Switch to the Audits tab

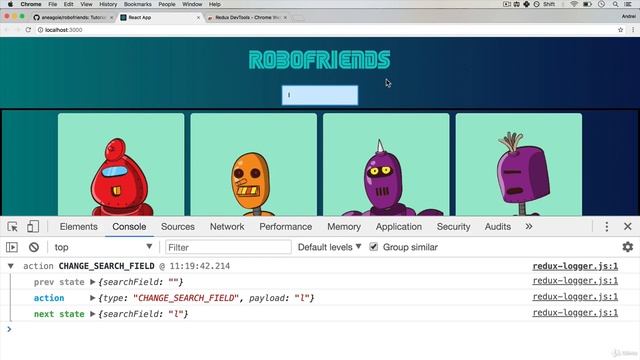coord(498,227)
